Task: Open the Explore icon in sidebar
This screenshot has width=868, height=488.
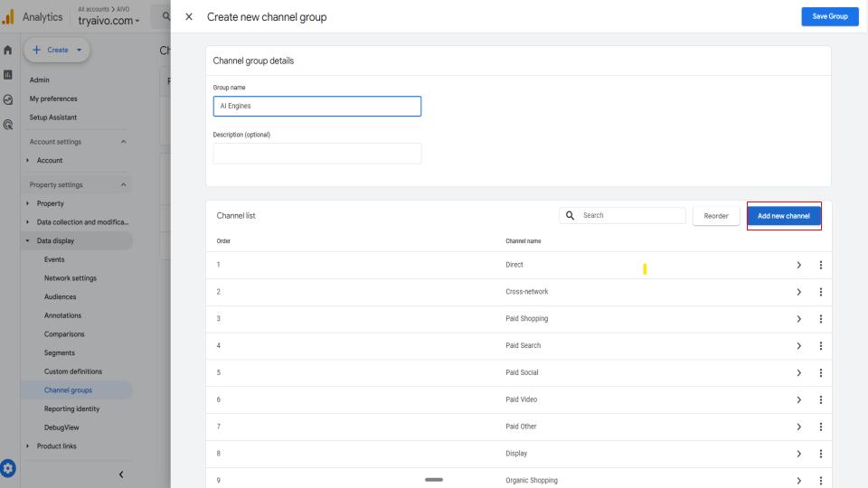Action: [x=8, y=99]
